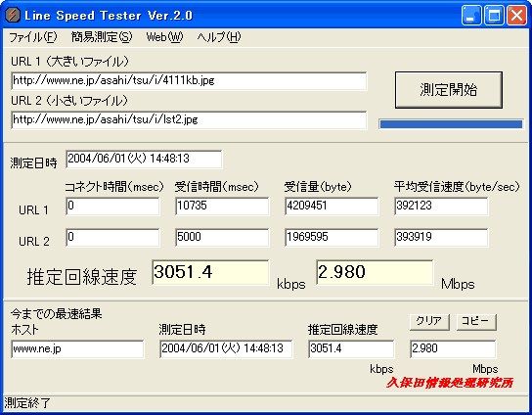Open the ヘルプ(H) menu
The image size is (532, 415).
[219, 37]
